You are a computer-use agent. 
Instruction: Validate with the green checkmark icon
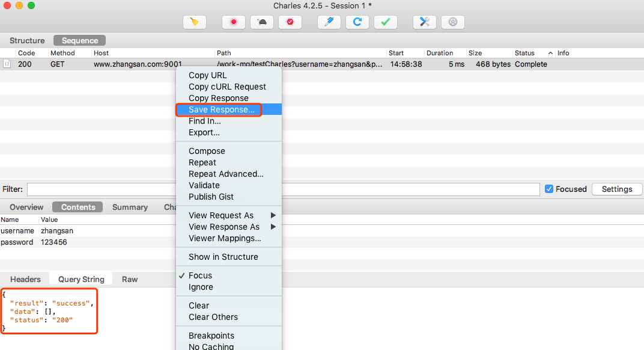click(386, 22)
